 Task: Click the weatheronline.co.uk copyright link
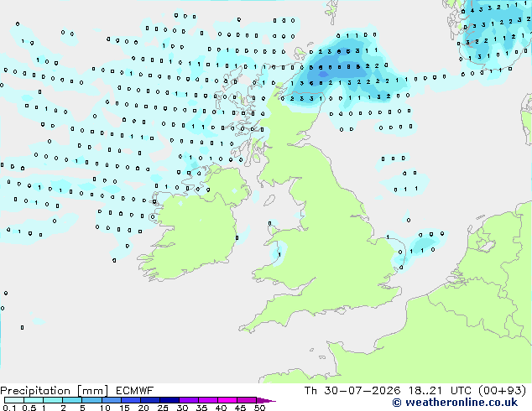click(455, 403)
